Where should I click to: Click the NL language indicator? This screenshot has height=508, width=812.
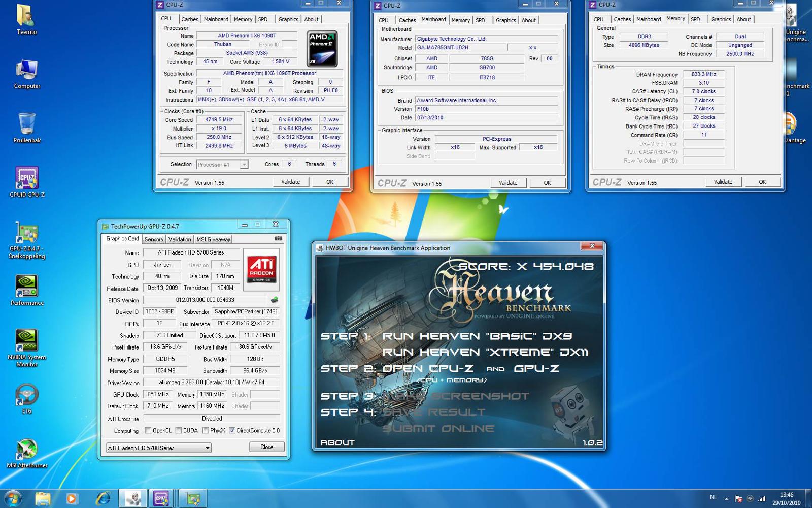click(713, 498)
